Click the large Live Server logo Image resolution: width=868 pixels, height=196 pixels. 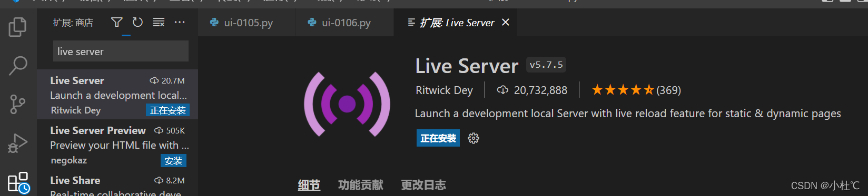(x=347, y=104)
